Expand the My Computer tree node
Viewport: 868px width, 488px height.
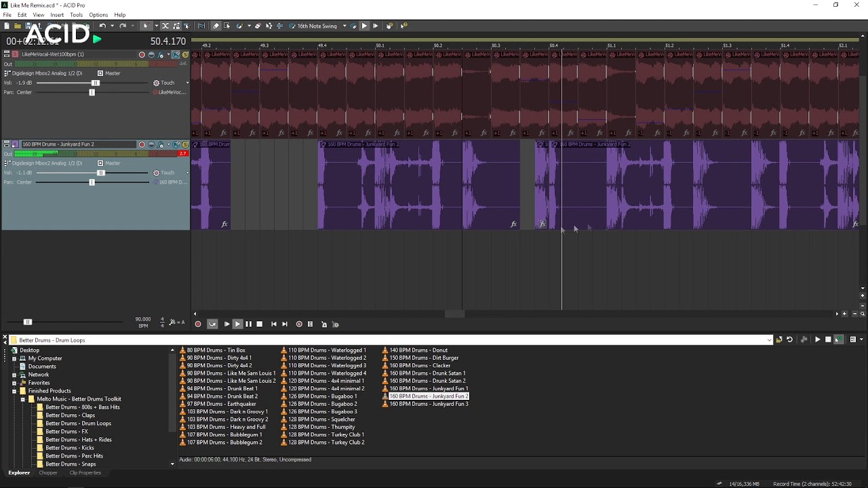[x=14, y=359]
